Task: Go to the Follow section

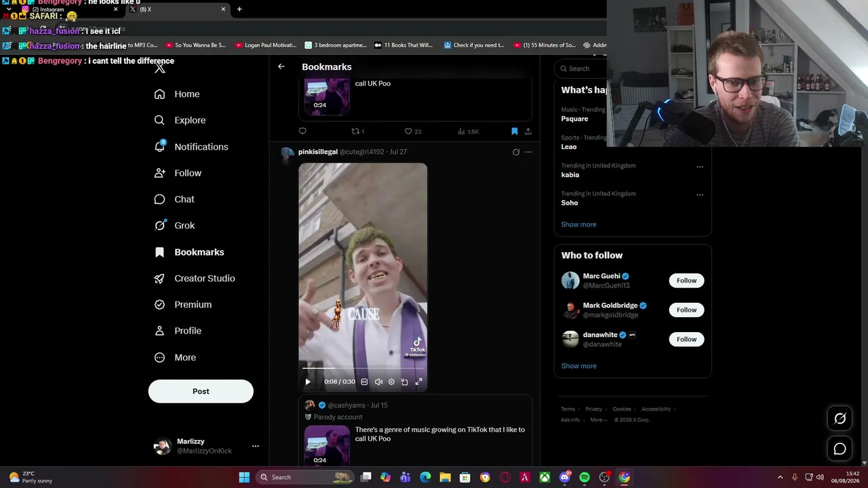Action: [178, 173]
